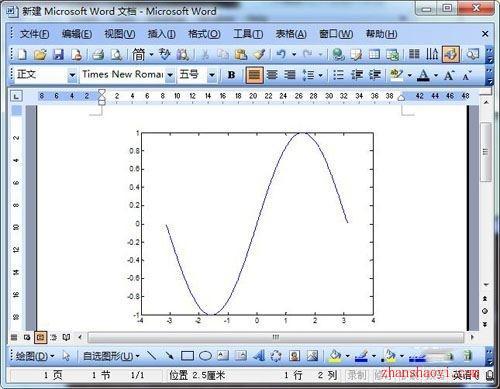500x389 pixels.
Task: Expand the Times New Roman font dropdown
Action: [x=170, y=75]
